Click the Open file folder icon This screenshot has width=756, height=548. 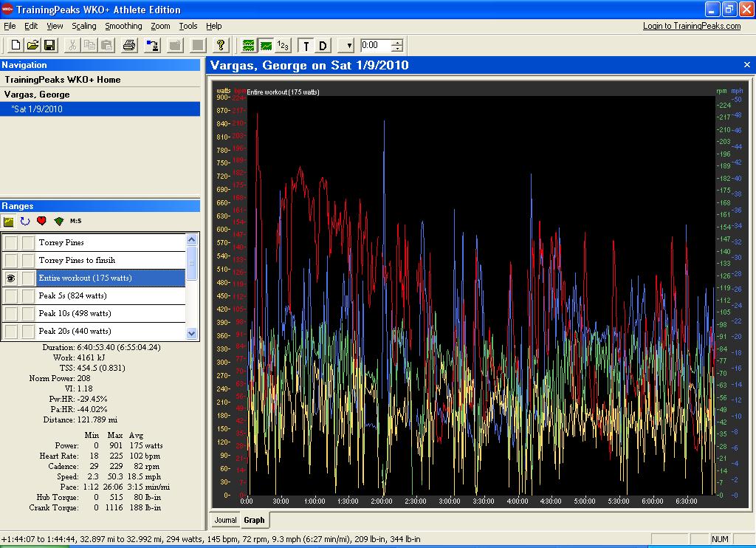point(32,45)
